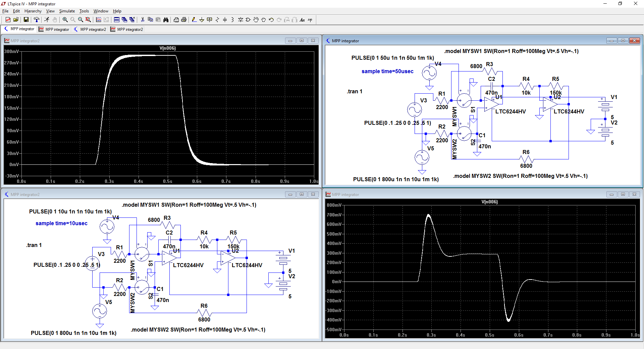Open the Simulate menu
Screen dimensions: 644x349
pos(67,11)
